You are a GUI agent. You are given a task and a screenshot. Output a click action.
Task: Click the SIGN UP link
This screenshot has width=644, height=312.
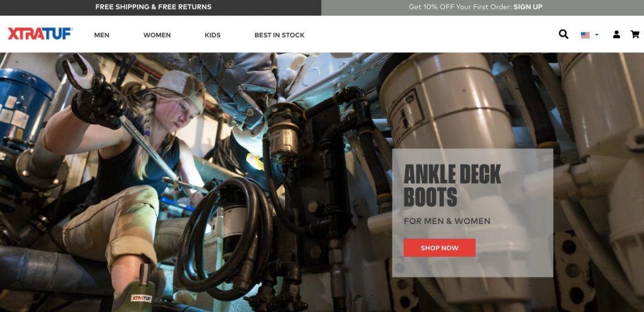tap(528, 7)
